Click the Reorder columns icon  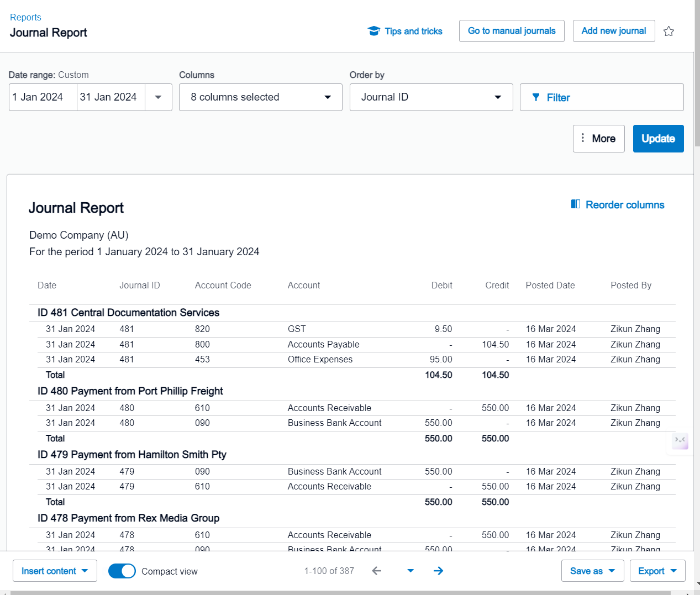click(575, 204)
